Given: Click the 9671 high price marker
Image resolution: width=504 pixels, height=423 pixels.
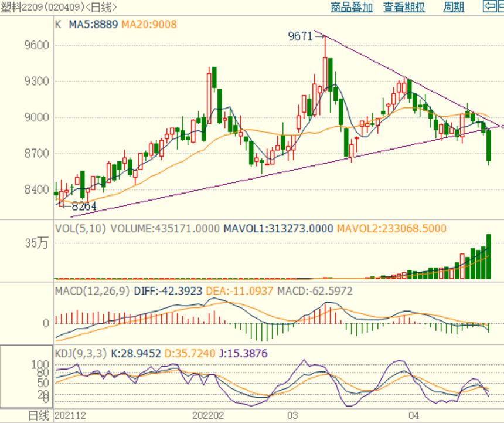Looking at the screenshot, I should pyautogui.click(x=300, y=36).
